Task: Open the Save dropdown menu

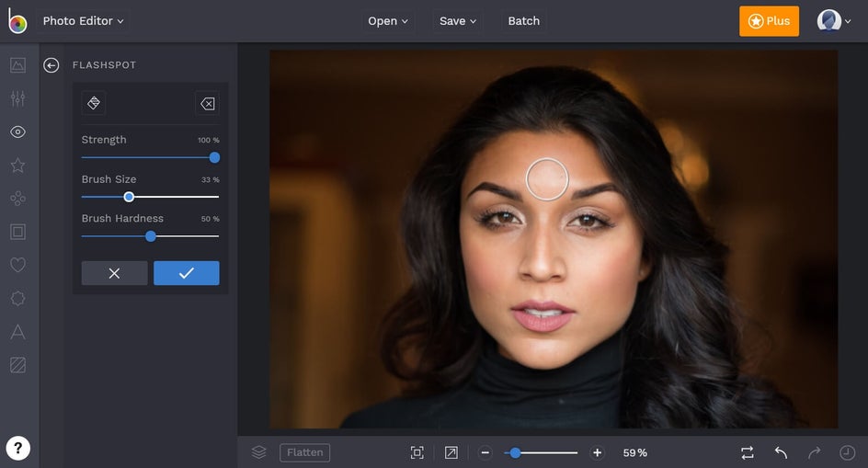Action: (x=458, y=21)
